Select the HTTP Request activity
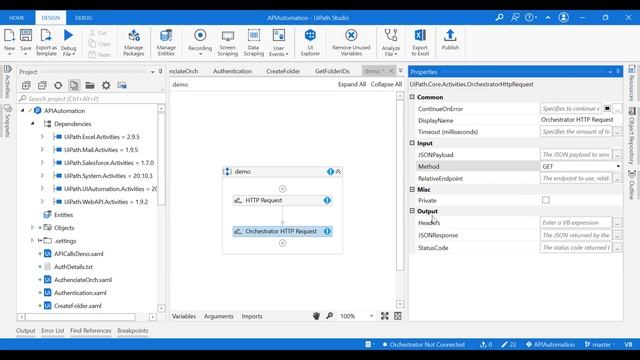This screenshot has width=640, height=360. tap(282, 200)
